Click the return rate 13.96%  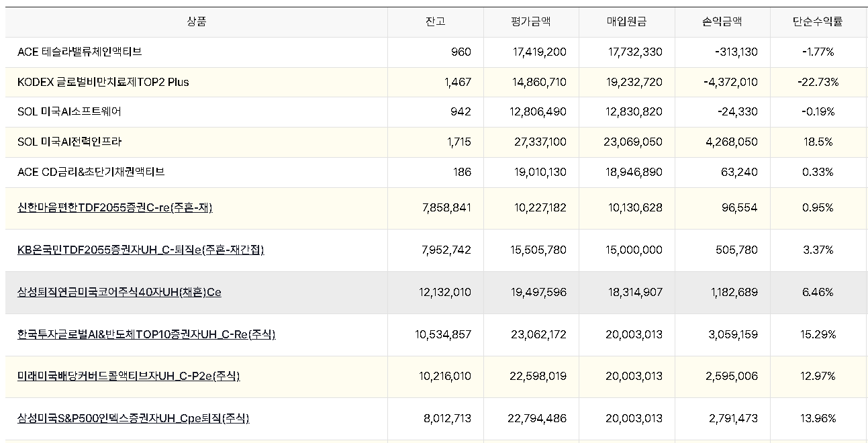(x=818, y=419)
